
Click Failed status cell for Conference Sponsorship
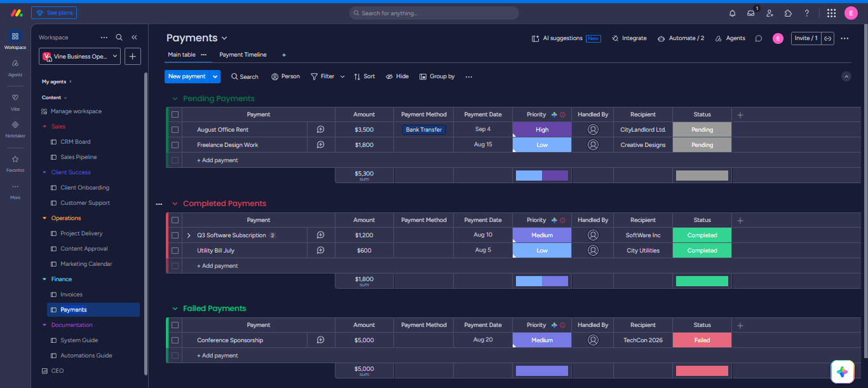coord(702,340)
